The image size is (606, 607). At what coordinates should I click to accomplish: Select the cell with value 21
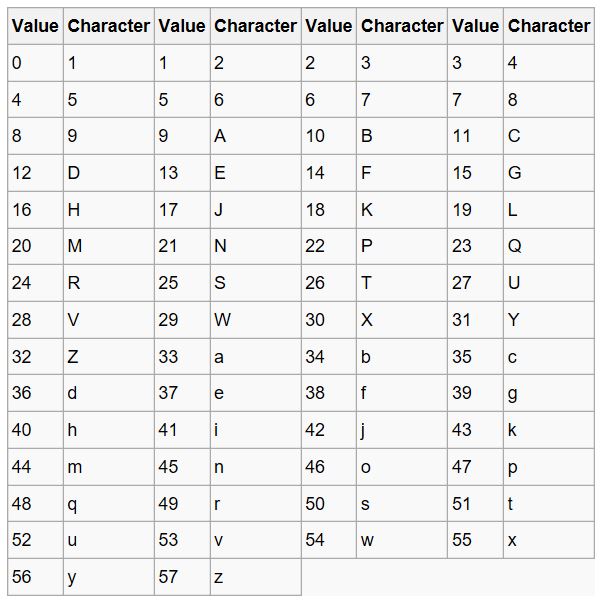(181, 246)
